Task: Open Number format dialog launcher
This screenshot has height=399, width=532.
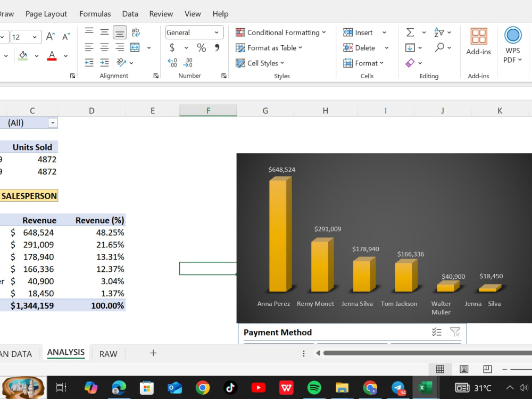Action: [x=224, y=76]
